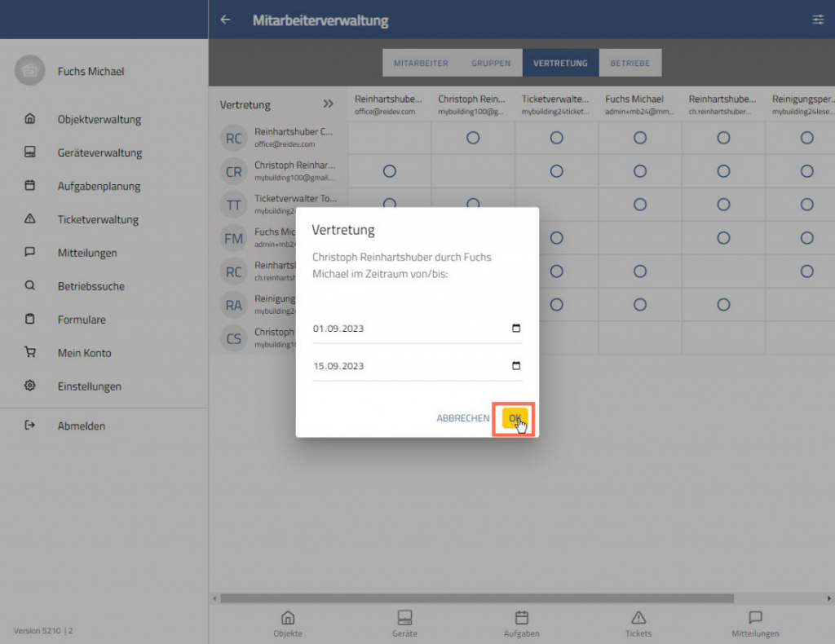Open Geräteverwaltung in the sidebar

click(x=99, y=153)
